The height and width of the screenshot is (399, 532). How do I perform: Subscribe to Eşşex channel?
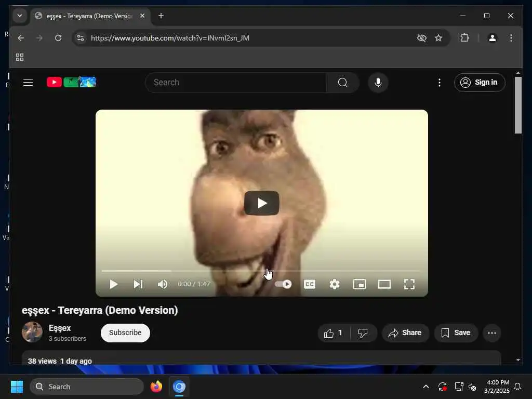click(x=125, y=332)
